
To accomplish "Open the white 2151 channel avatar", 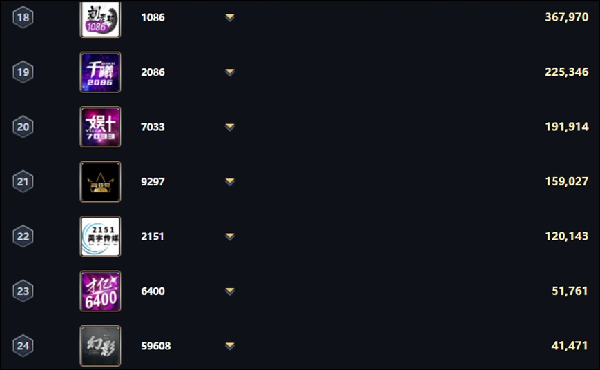I will [x=100, y=236].
